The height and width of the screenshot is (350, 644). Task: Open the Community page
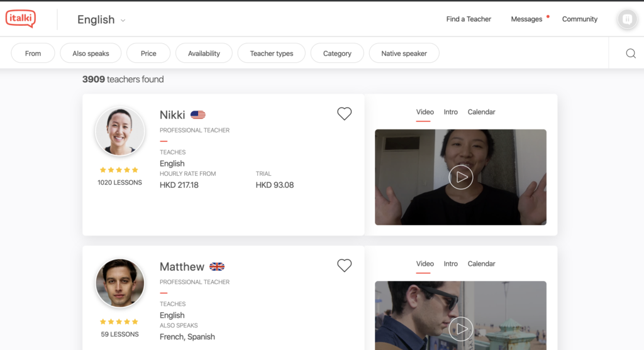[579, 19]
